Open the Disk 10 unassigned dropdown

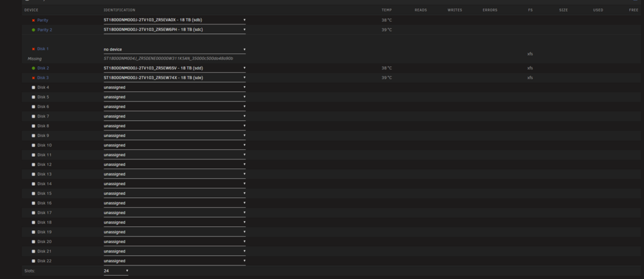click(175, 145)
